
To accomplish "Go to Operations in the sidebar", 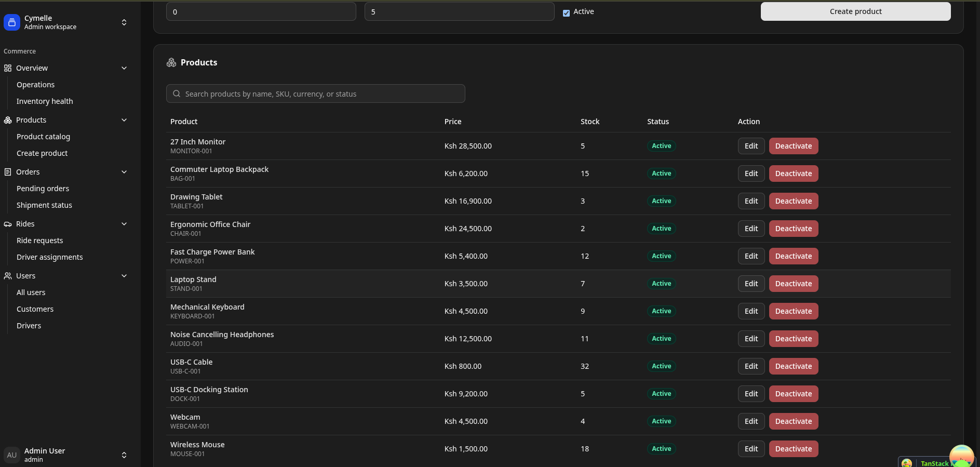I will [x=35, y=85].
